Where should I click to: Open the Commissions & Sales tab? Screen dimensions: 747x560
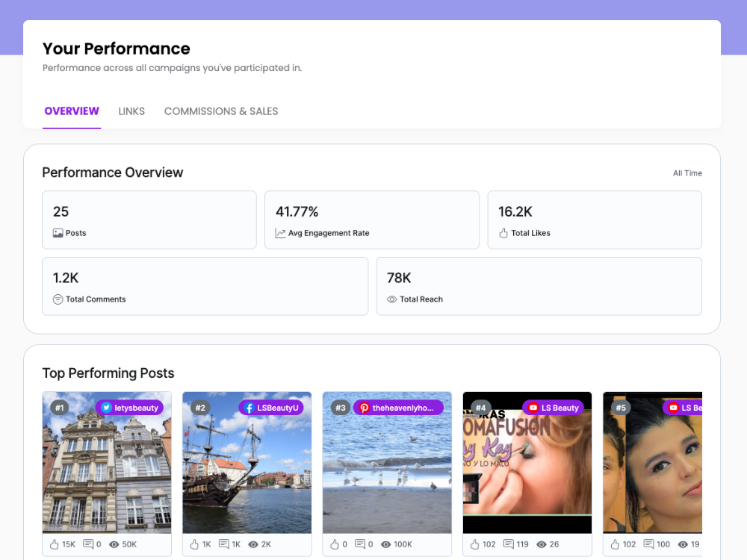[221, 111]
